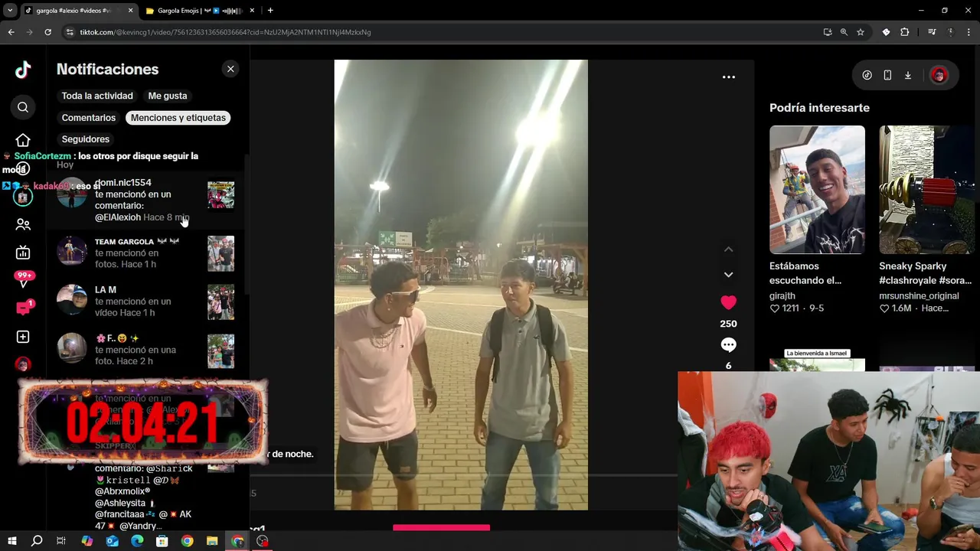The height and width of the screenshot is (551, 980).
Task: Click install app icon in address bar
Action: point(828,32)
